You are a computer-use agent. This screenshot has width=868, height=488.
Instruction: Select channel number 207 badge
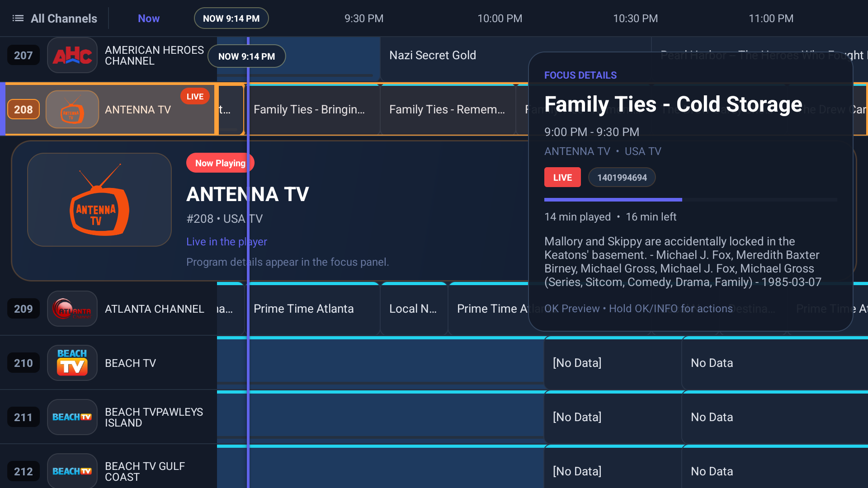tap(24, 56)
